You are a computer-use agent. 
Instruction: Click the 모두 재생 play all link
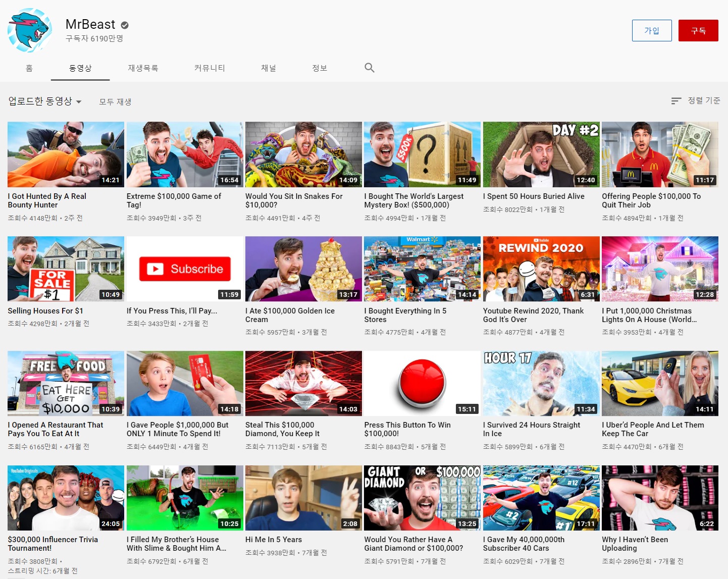click(115, 102)
